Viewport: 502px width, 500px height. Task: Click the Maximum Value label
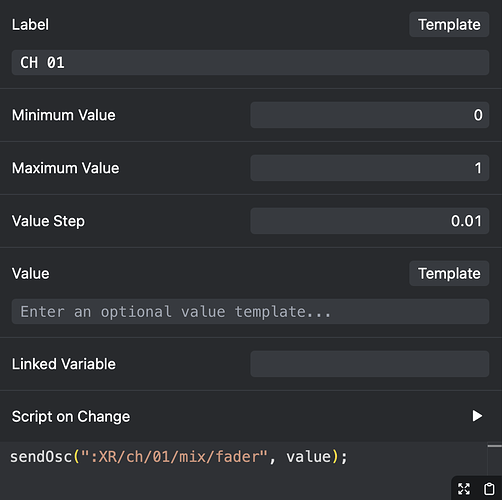point(65,168)
